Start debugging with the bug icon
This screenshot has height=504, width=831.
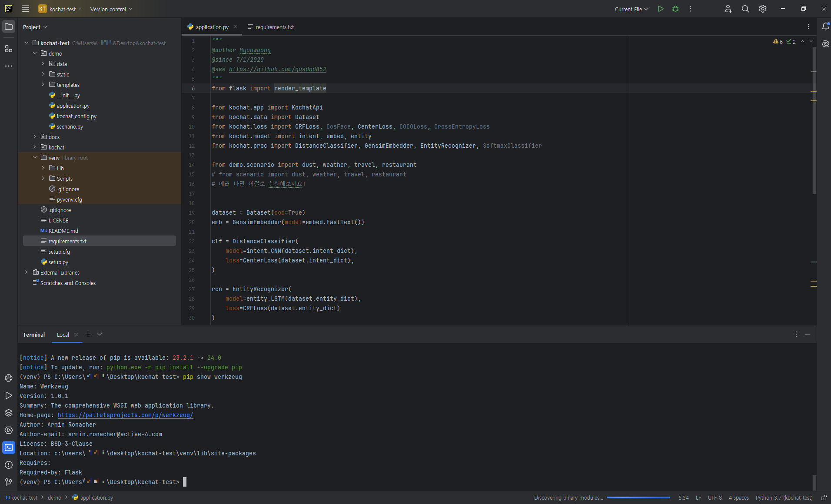(x=675, y=9)
